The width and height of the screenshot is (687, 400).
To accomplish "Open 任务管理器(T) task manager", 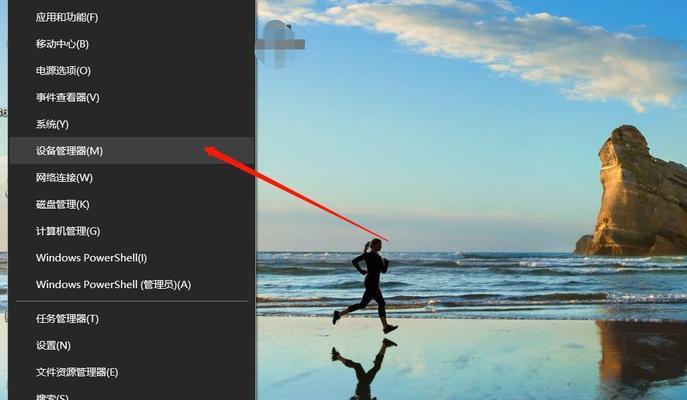I will [131, 319].
